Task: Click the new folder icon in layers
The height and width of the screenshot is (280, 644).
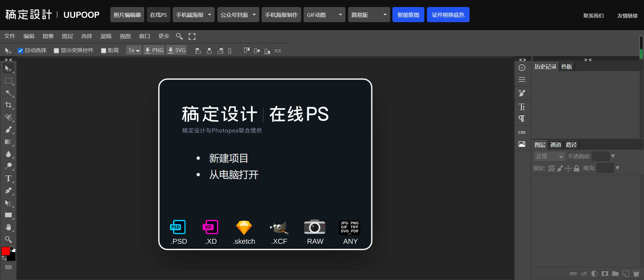Action: (x=615, y=274)
